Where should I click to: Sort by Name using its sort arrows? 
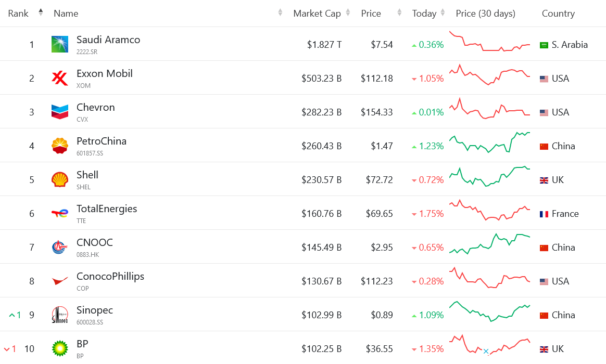coord(280,12)
